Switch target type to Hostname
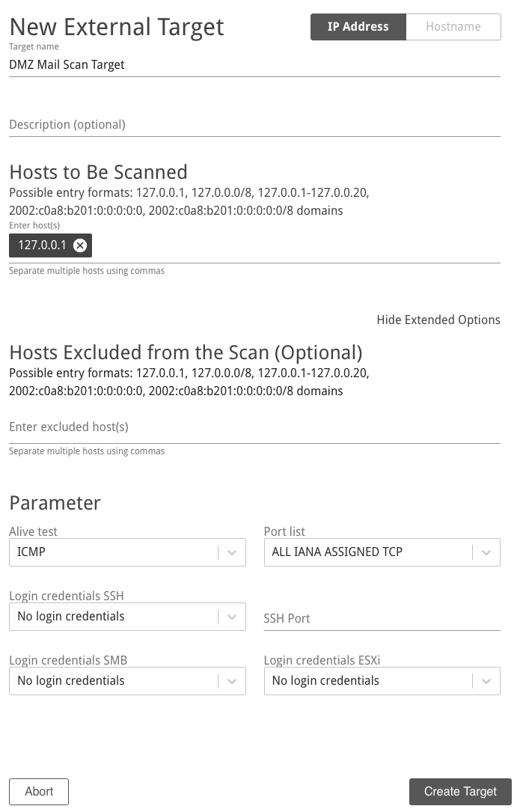The width and height of the screenshot is (523, 812). [x=453, y=27]
